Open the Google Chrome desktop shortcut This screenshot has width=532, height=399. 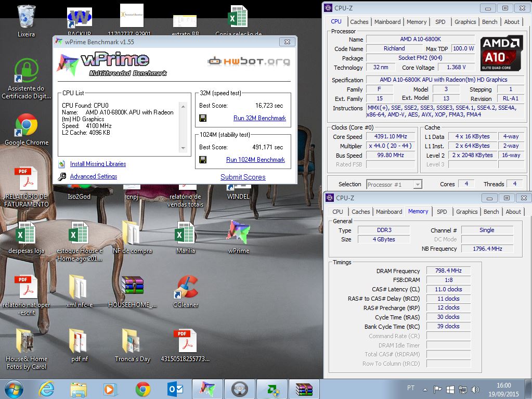coord(26,130)
